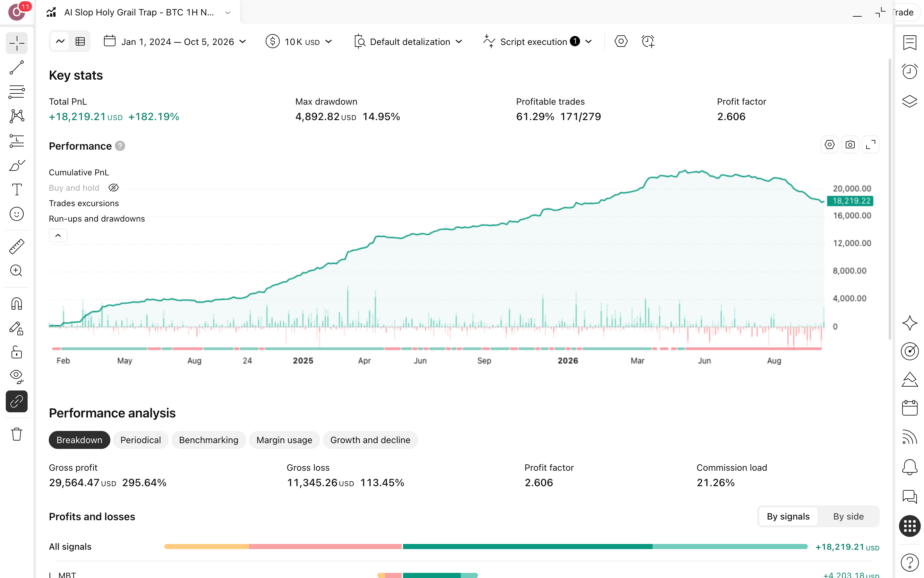
Task: Select the crosshair cursor tool
Action: point(16,43)
